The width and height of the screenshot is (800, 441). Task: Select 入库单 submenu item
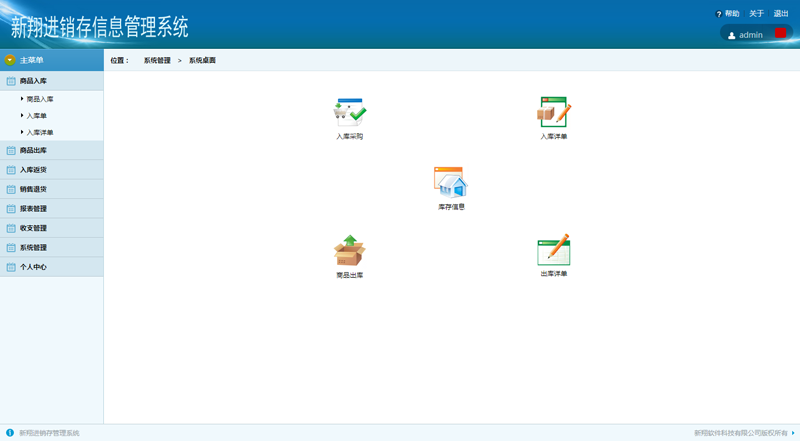click(x=36, y=116)
